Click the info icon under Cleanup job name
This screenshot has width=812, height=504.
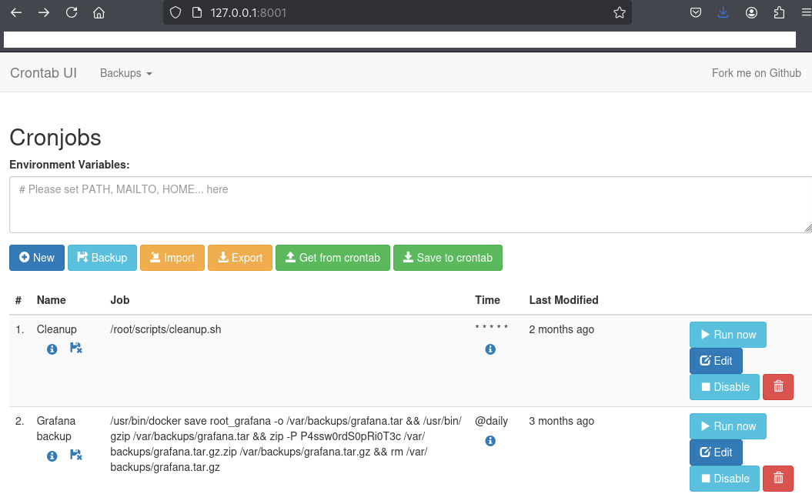point(52,349)
